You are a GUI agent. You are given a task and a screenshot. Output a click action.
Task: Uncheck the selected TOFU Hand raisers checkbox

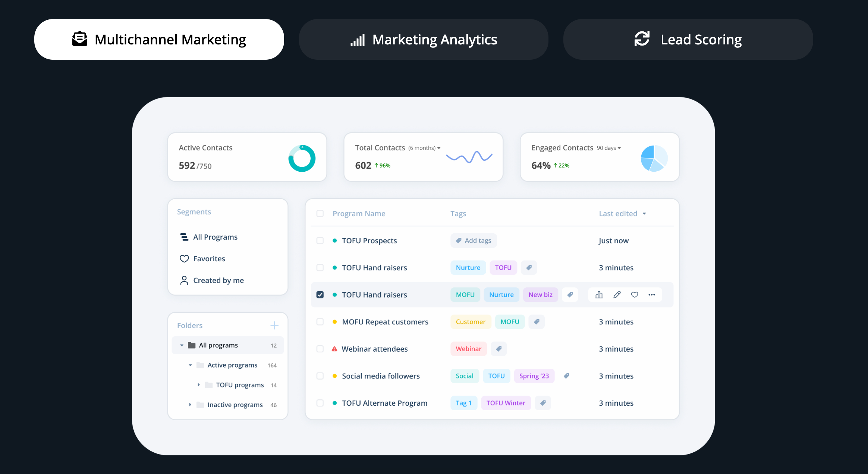pos(320,295)
